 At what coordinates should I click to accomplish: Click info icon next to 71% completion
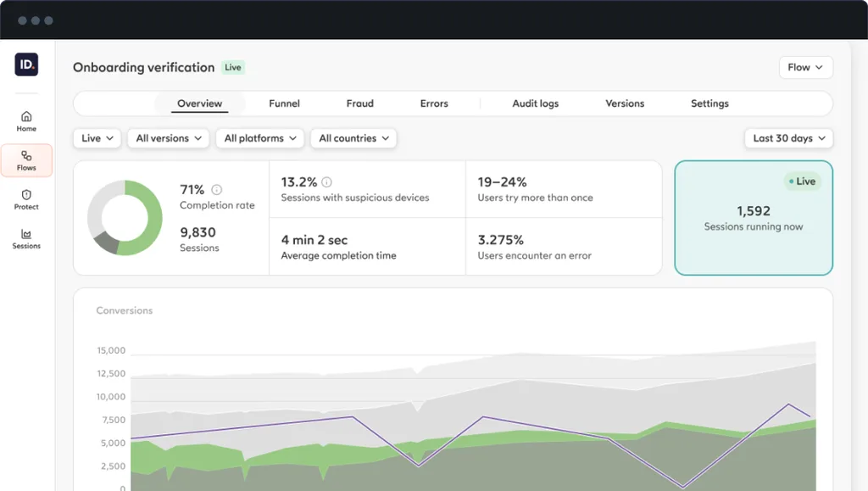[x=217, y=190]
